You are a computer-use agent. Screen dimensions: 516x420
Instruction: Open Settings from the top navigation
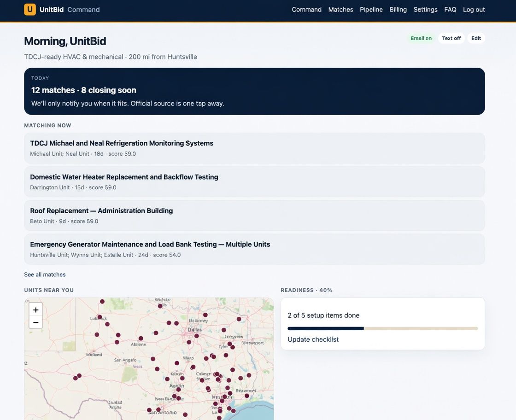(425, 10)
